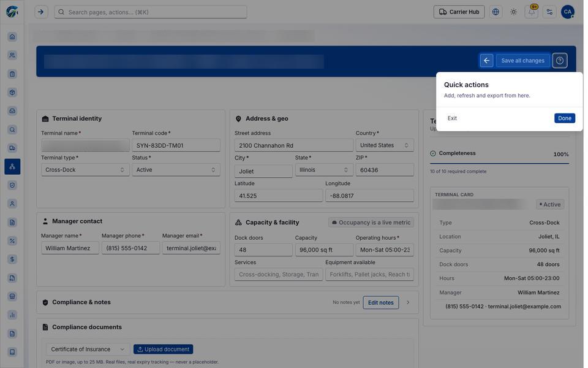This screenshot has width=588, height=368.
Task: Open the Certificate of Insurance dropdown
Action: pyautogui.click(x=88, y=349)
